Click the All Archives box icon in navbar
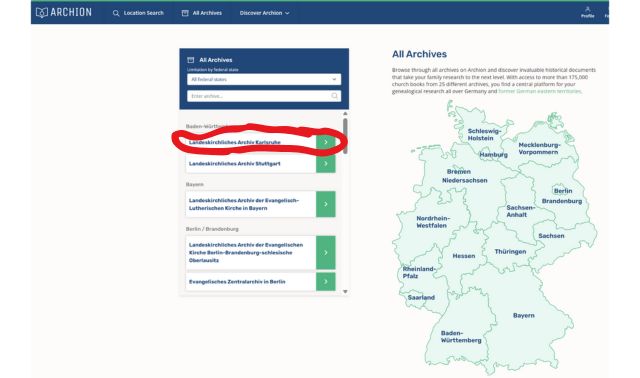 [x=185, y=13]
